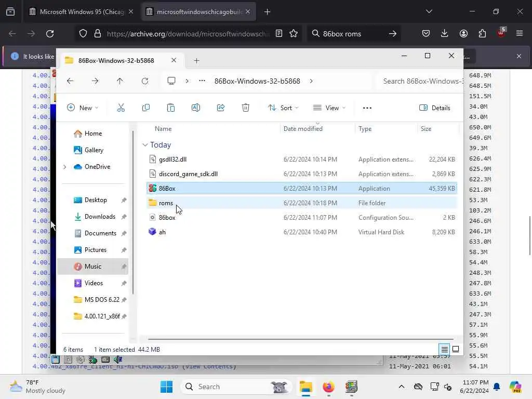Click the Search 86Box-Windows folder field
The width and height of the screenshot is (532, 399).
421,81
